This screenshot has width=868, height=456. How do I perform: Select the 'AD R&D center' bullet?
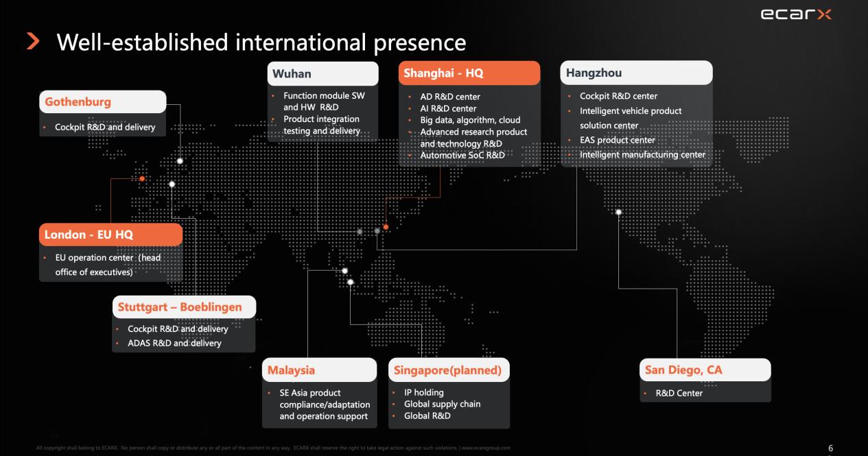point(450,97)
